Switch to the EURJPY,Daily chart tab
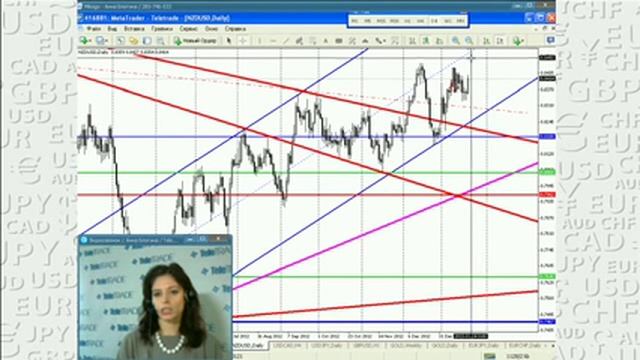Image resolution: width=640 pixels, height=360 pixels. (484, 345)
